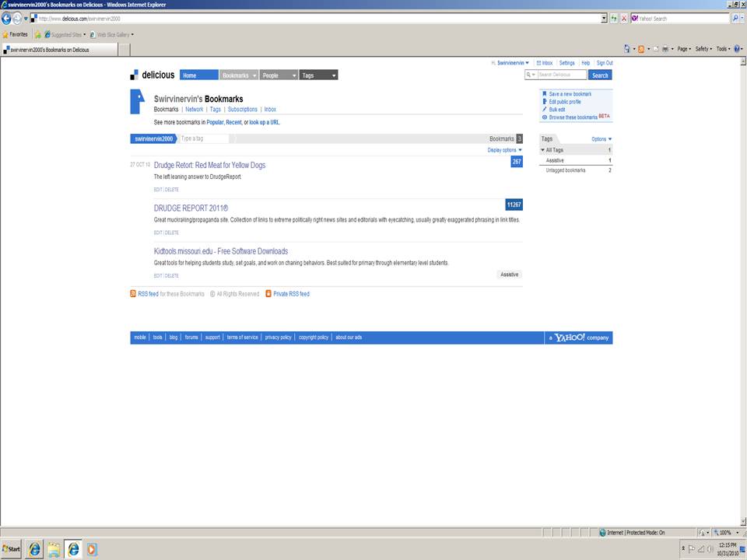Image resolution: width=747 pixels, height=560 pixels.
Task: Click the orange RSS feed icon below bookmarks
Action: [133, 293]
